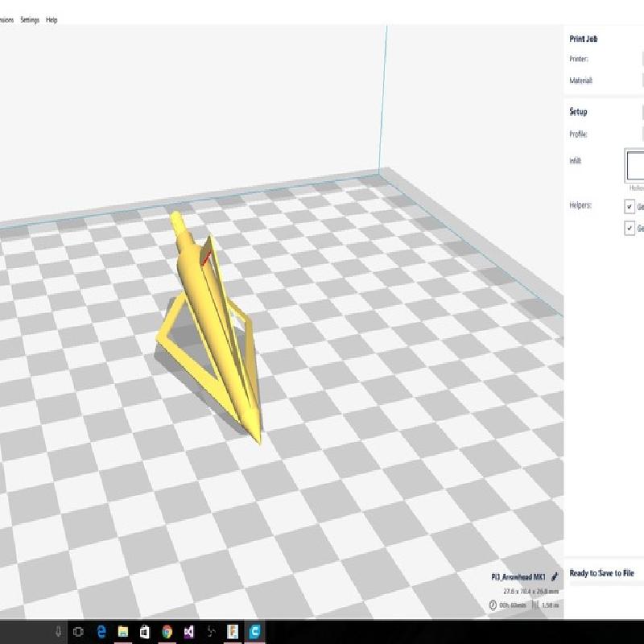This screenshot has height=644, width=644.
Task: Open the Settings menu
Action: coord(30,20)
